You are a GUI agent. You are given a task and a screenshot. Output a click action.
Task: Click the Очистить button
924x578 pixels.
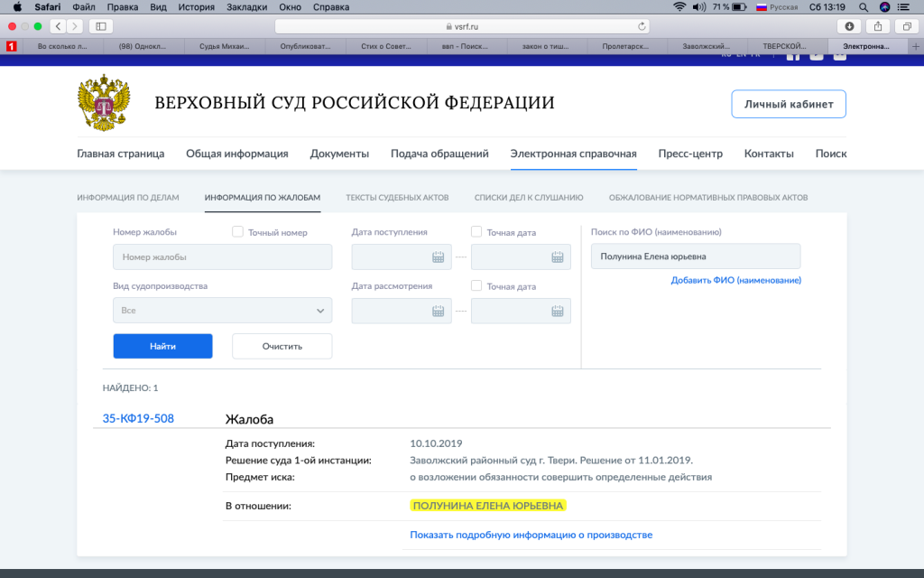282,346
